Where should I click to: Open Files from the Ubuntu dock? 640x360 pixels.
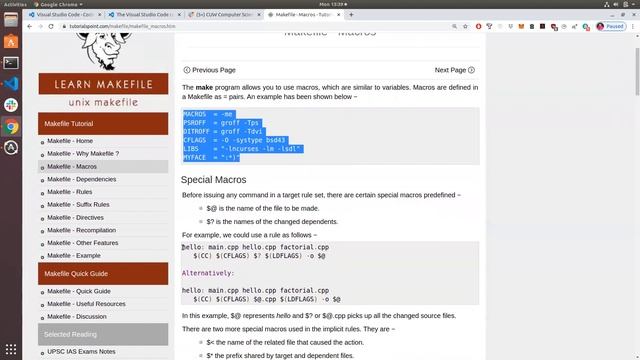tap(11, 20)
